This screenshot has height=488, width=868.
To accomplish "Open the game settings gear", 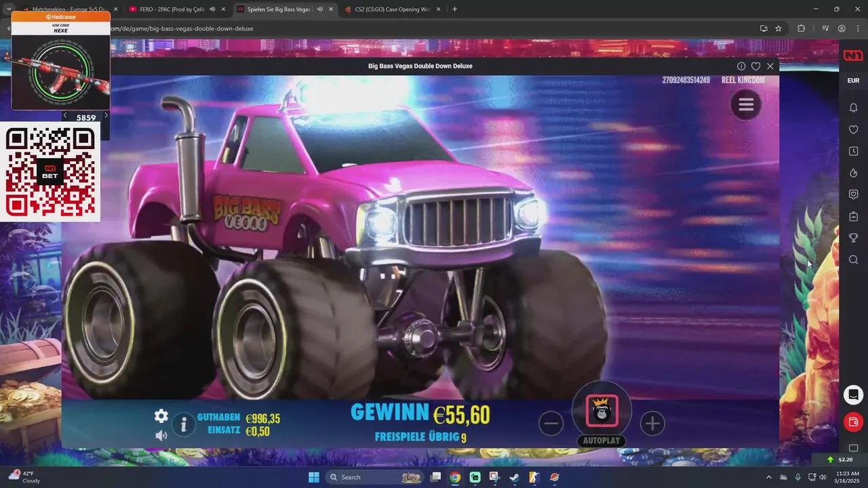I will coord(161,415).
